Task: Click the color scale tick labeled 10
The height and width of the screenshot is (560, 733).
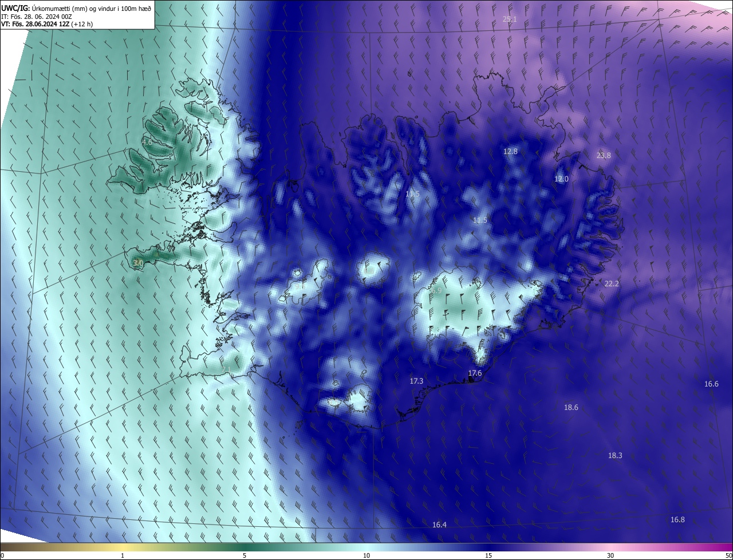Action: point(366,556)
